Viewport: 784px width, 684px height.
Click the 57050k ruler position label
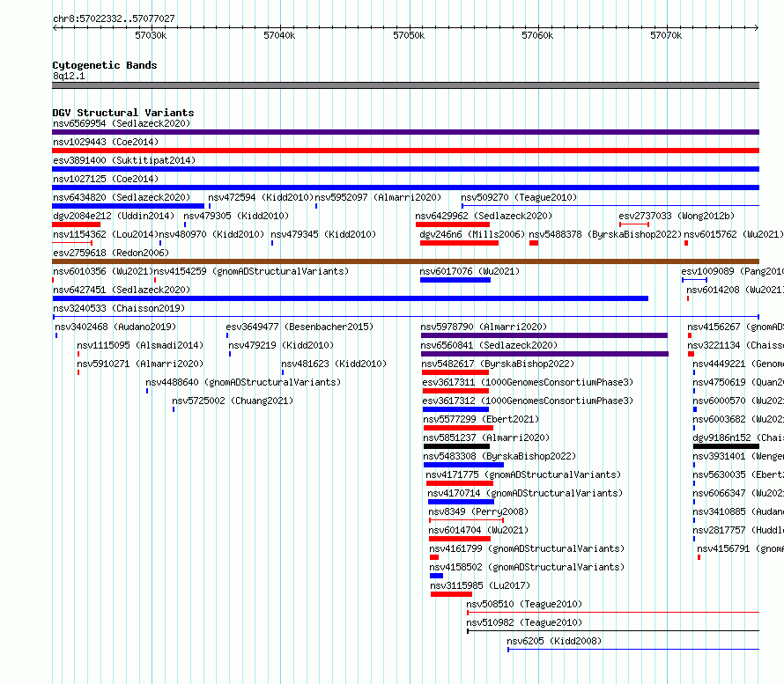click(409, 35)
